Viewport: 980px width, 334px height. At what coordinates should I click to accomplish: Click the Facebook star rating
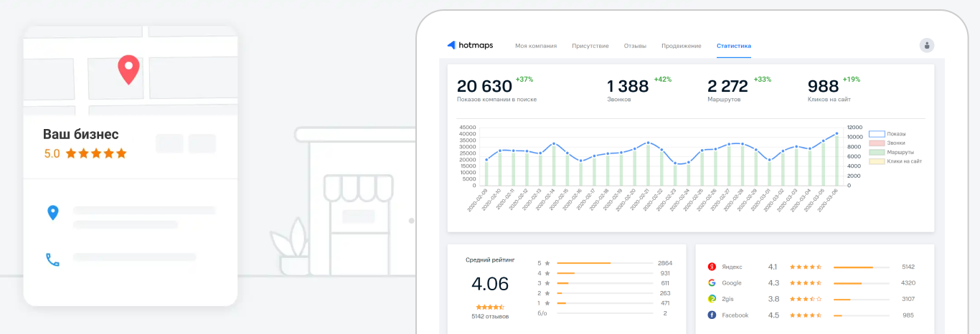click(806, 315)
